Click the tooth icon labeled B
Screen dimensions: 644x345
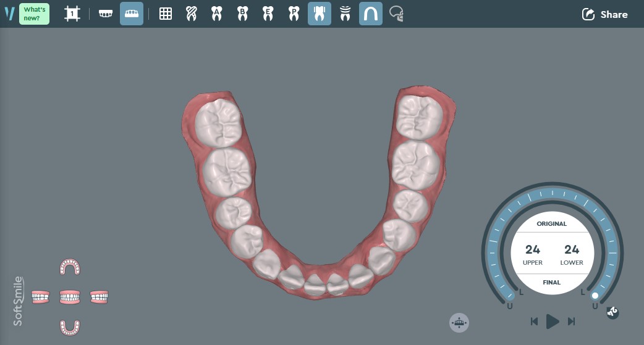click(x=243, y=14)
